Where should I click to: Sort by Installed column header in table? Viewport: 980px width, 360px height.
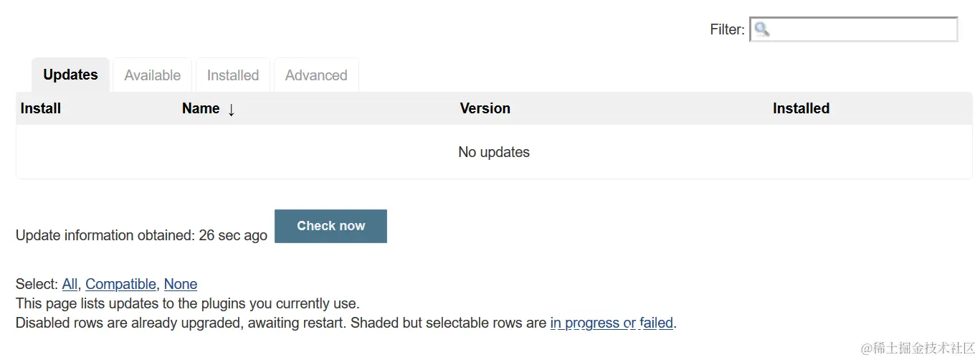[801, 108]
